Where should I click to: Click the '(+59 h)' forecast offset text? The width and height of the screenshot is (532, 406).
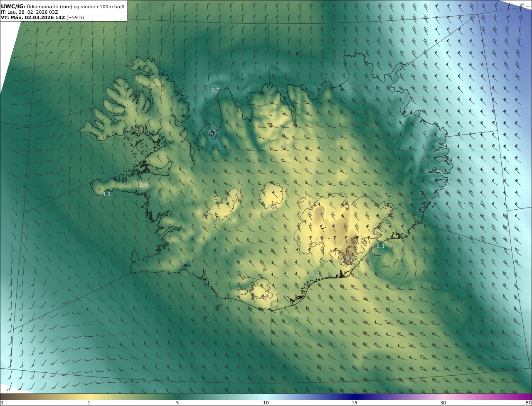(75, 17)
